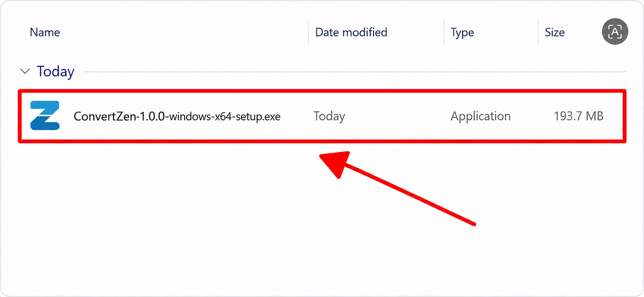Click divider between Name and Date modified columns

(308, 32)
